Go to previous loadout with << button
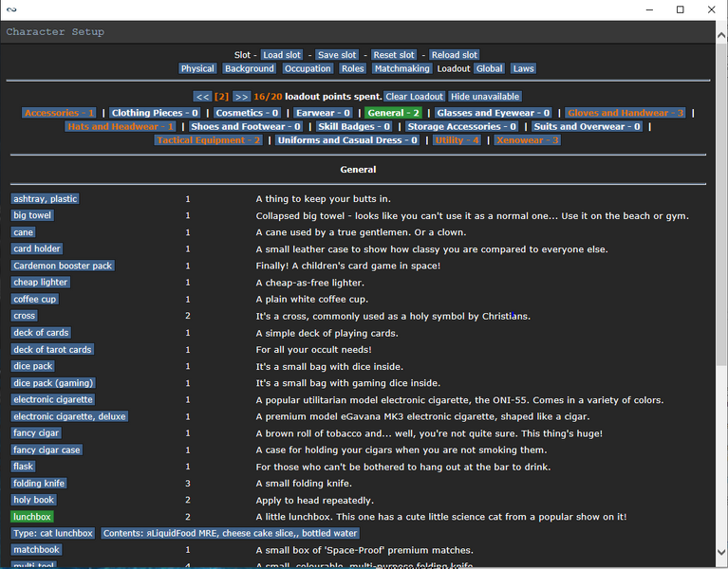 (x=202, y=97)
